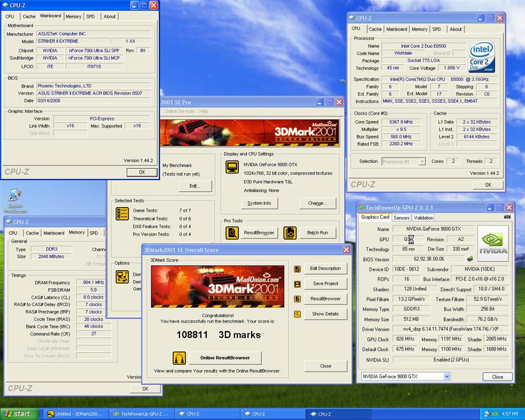Click the TechPowerUp GPU-Z taskbar button
525x420 pixels.
(143, 414)
